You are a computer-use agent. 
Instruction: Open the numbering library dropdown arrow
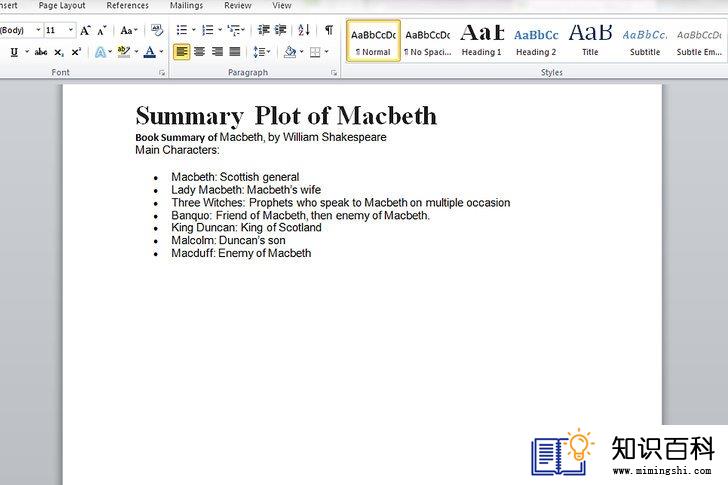[220, 31]
